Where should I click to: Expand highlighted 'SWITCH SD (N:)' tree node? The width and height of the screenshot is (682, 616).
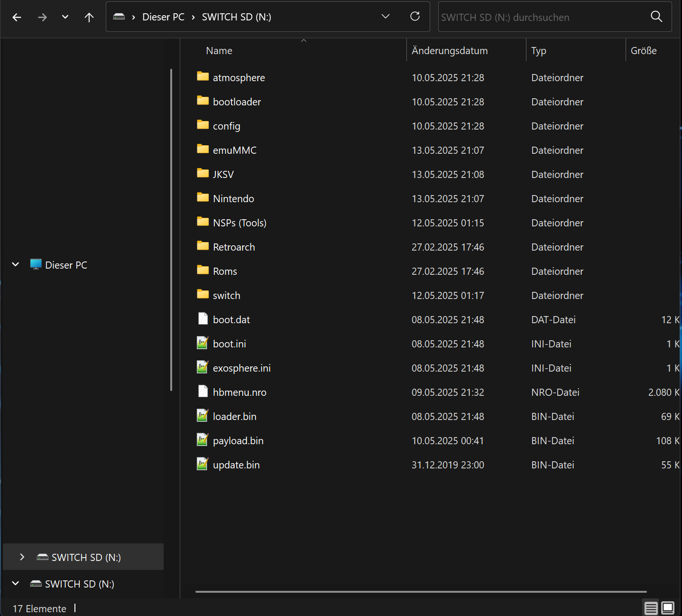coord(22,557)
